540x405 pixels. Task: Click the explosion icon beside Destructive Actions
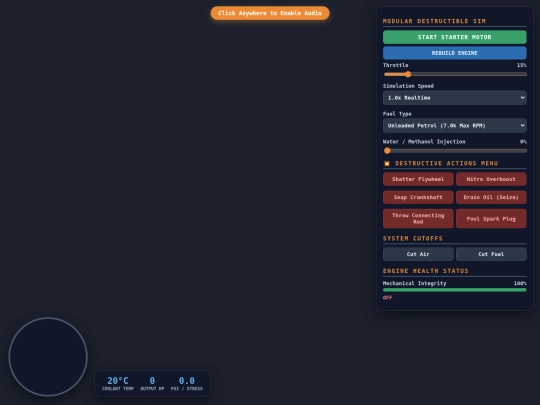pyautogui.click(x=387, y=163)
